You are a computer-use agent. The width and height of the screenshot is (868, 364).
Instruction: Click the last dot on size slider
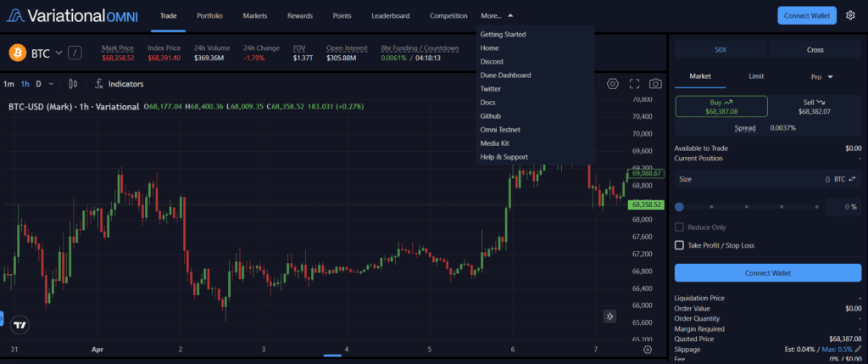coord(816,207)
